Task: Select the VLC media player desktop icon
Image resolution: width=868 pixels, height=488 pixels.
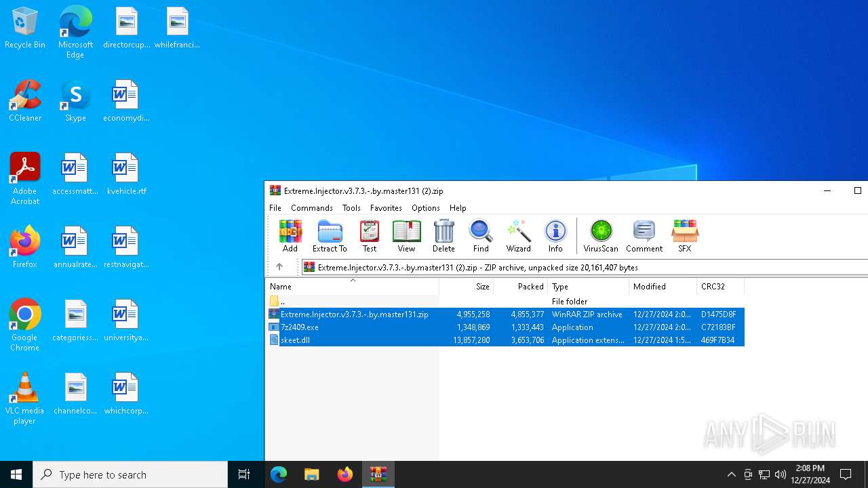Action: 25,399
